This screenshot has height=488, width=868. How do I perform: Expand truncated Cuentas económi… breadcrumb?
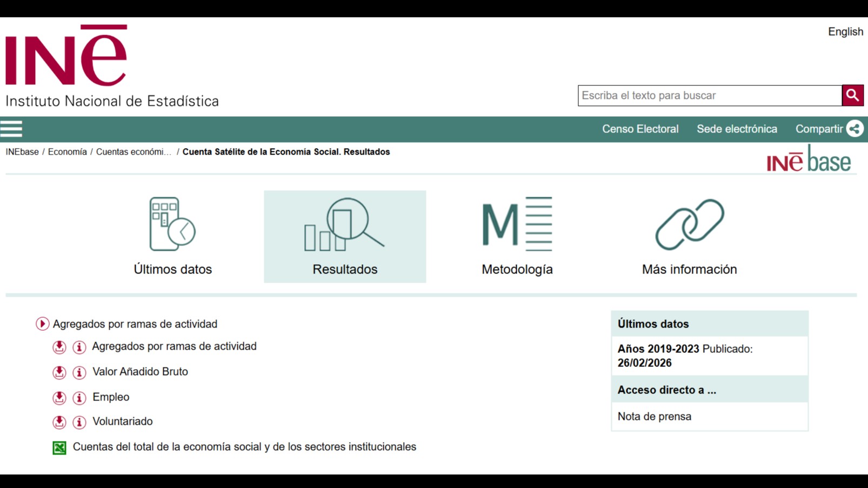133,152
